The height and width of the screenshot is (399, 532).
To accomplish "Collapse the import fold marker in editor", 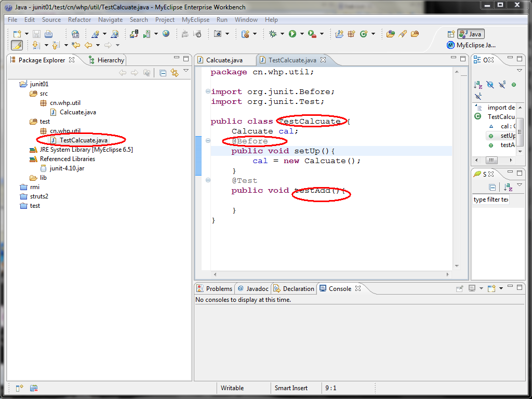I will pyautogui.click(x=208, y=91).
